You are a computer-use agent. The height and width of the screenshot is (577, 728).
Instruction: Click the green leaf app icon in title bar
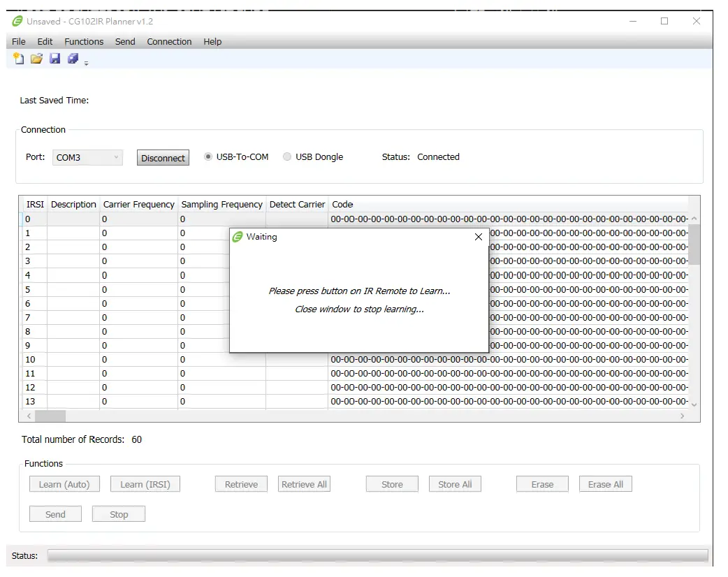17,21
